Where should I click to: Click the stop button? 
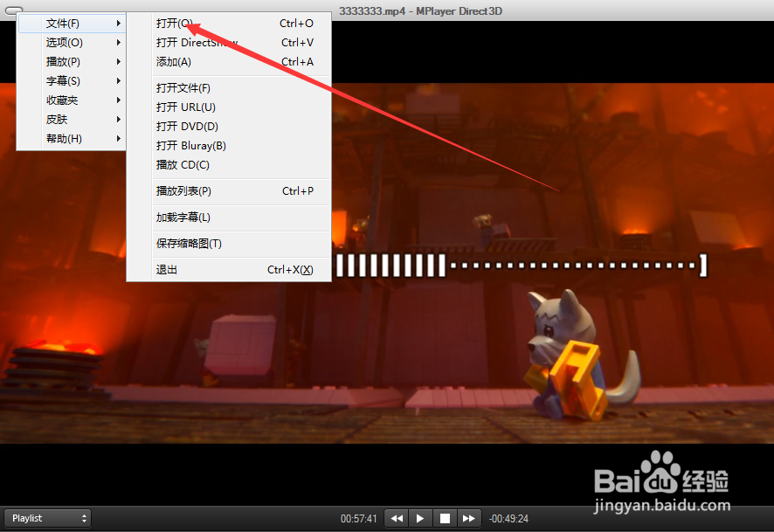tap(445, 518)
